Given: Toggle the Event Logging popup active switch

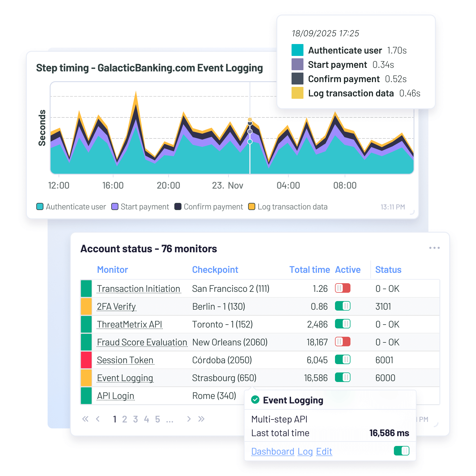Looking at the screenshot, I should (401, 451).
